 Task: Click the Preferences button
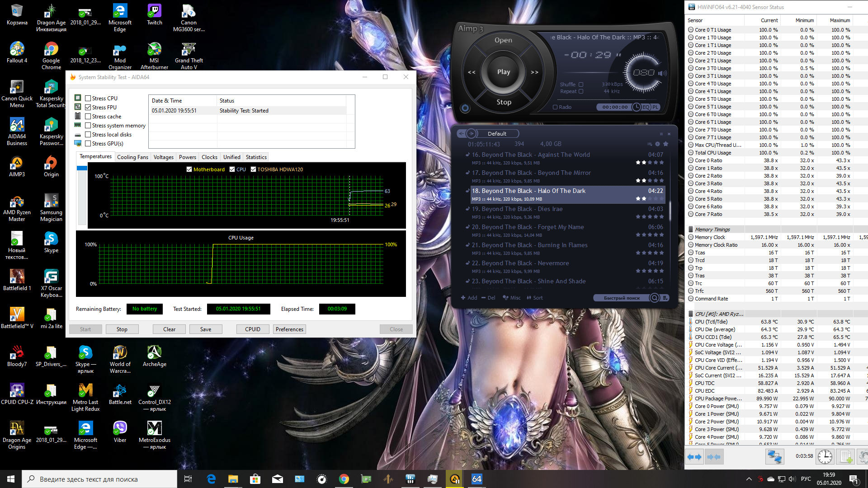[289, 329]
